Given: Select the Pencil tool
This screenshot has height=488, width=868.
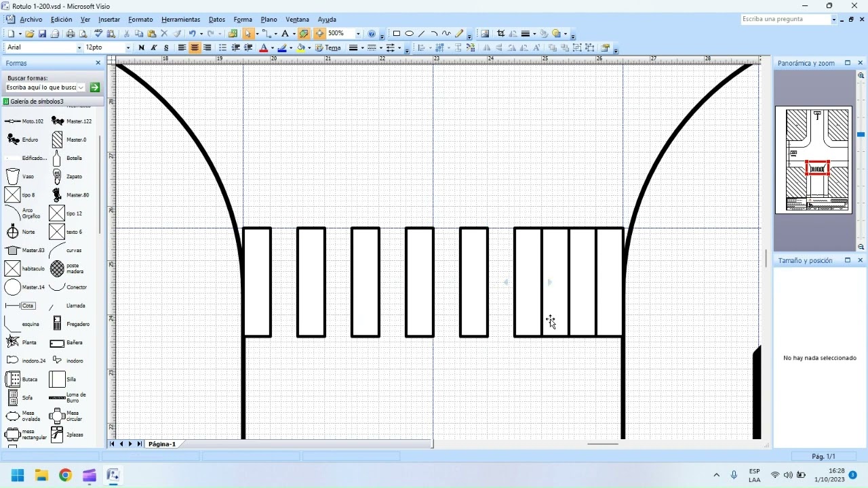Looking at the screenshot, I should [459, 33].
